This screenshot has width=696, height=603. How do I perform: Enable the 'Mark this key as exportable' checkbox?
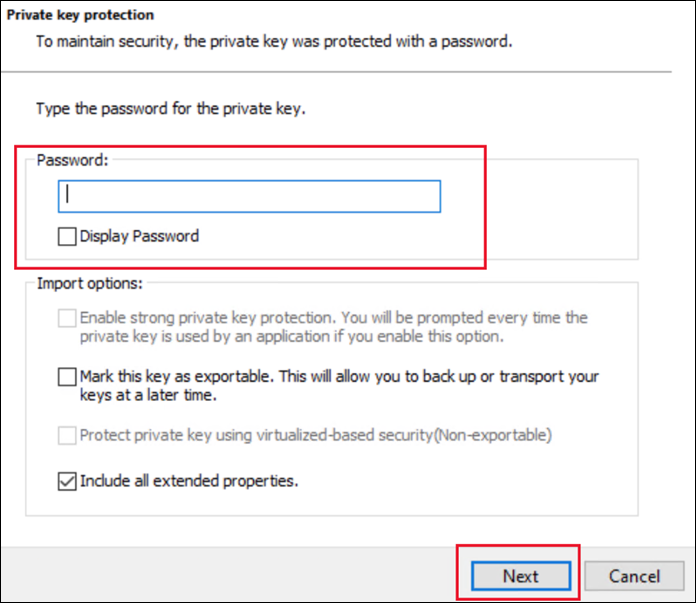coord(67,377)
